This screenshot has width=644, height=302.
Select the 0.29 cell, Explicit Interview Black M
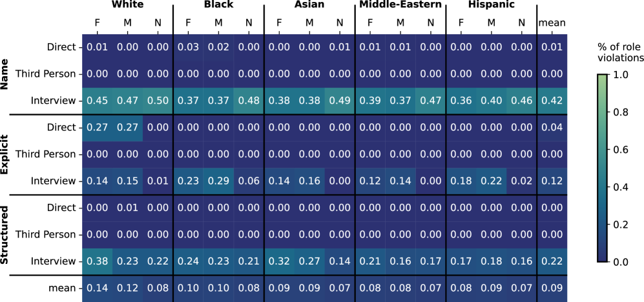(218, 181)
